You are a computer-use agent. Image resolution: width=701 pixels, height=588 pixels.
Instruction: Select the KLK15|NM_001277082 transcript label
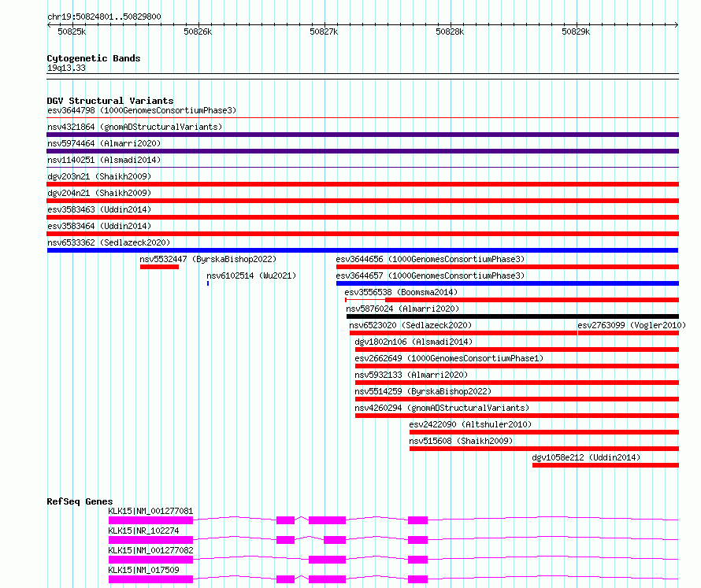click(150, 550)
